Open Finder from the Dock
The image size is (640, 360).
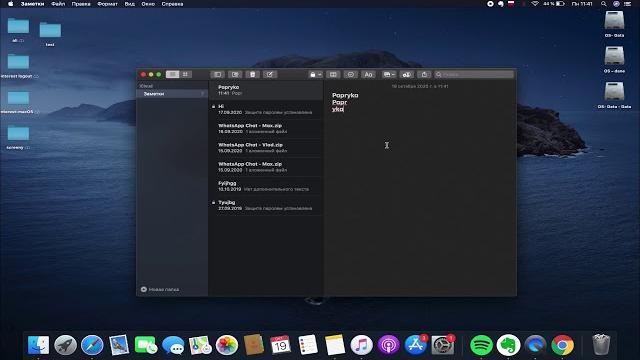[x=38, y=345]
